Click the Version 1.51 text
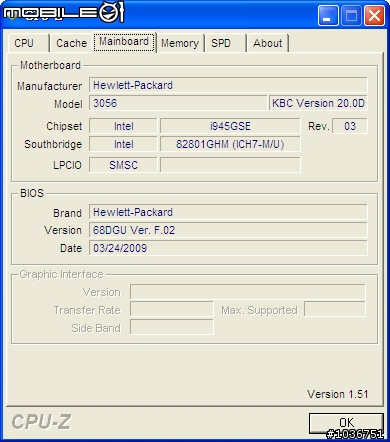Viewport: 390px width, 442px height. [338, 394]
